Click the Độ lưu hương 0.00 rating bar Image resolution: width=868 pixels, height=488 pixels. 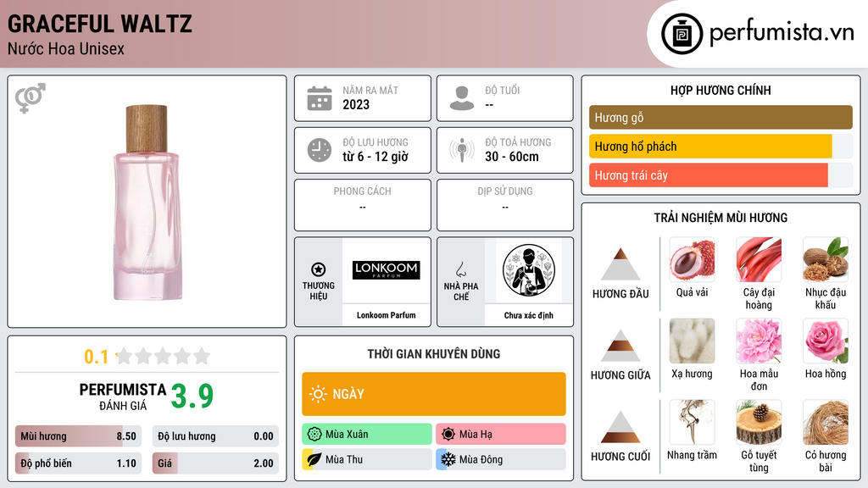[215, 436]
